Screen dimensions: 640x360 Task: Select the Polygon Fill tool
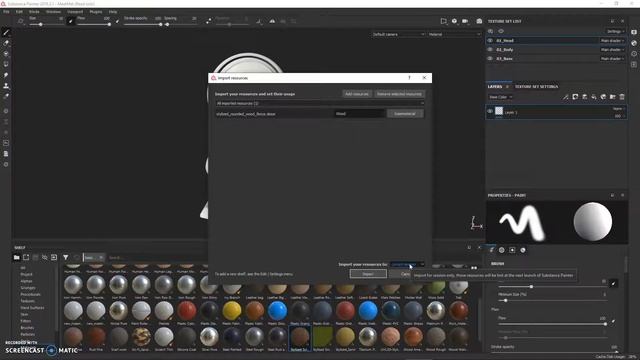[6, 64]
